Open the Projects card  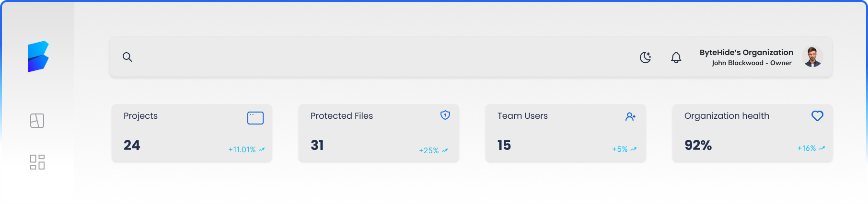(x=192, y=133)
